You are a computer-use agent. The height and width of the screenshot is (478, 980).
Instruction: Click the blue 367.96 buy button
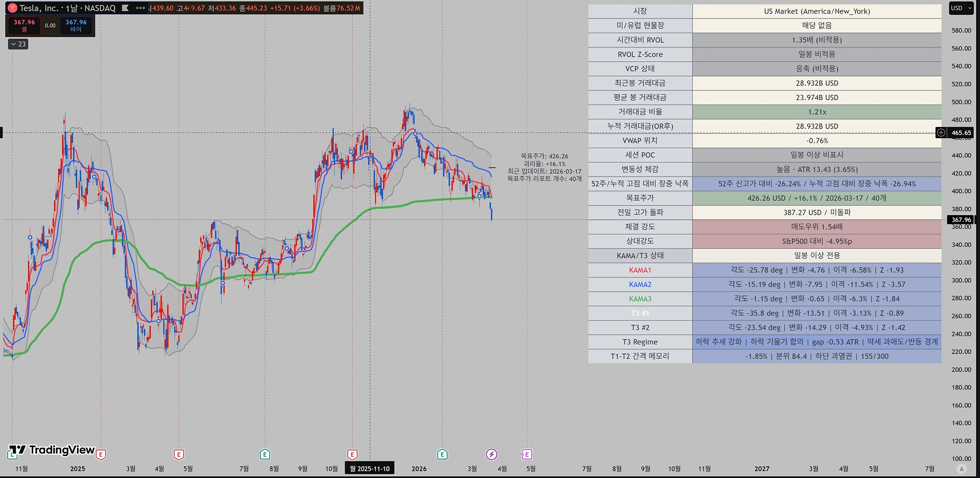[x=76, y=26]
